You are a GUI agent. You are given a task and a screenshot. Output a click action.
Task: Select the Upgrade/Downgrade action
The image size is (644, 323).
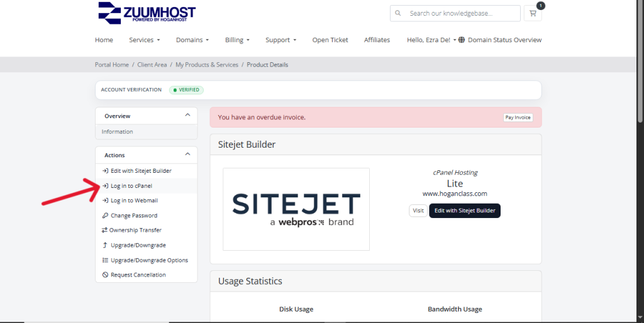146,245
